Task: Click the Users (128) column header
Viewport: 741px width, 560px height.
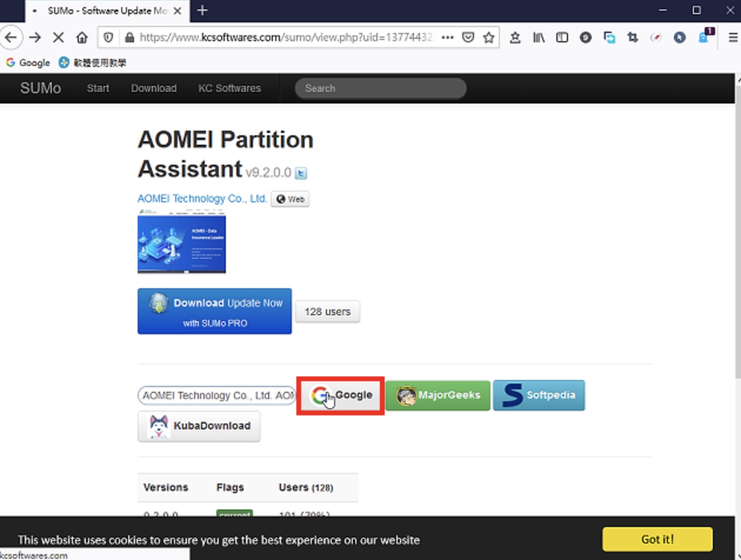Action: 306,488
